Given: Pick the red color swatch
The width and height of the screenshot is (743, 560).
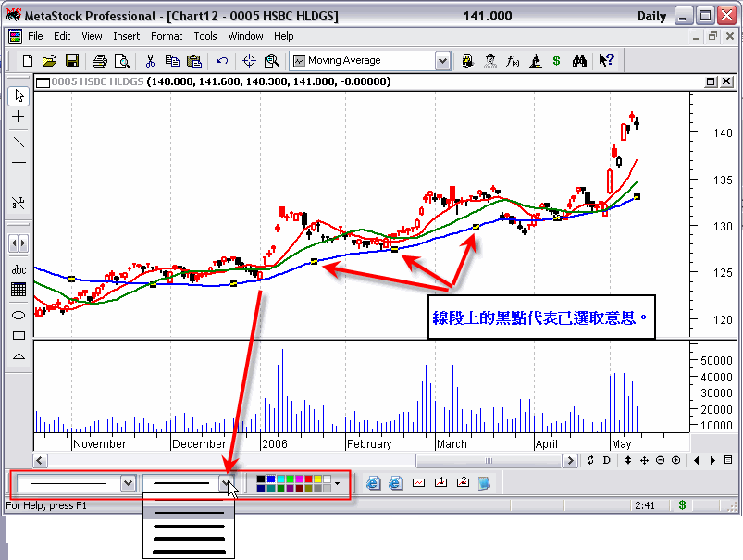Looking at the screenshot, I should (308, 479).
